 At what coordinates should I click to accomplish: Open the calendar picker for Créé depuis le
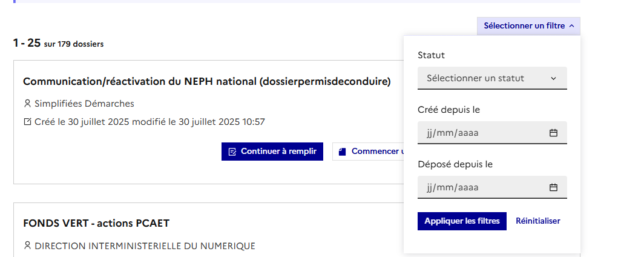(x=553, y=133)
